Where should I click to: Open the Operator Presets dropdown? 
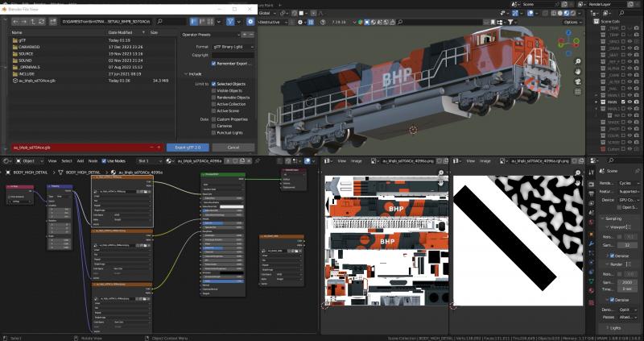pyautogui.click(x=211, y=35)
